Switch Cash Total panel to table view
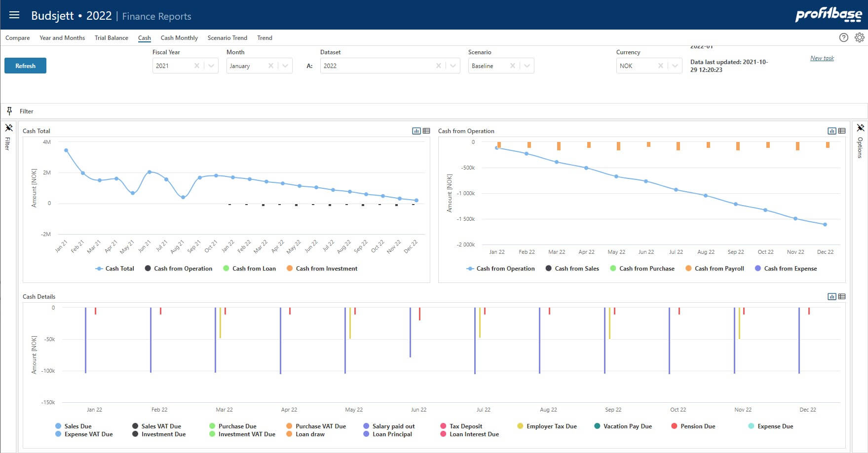The width and height of the screenshot is (868, 453). pos(426,131)
